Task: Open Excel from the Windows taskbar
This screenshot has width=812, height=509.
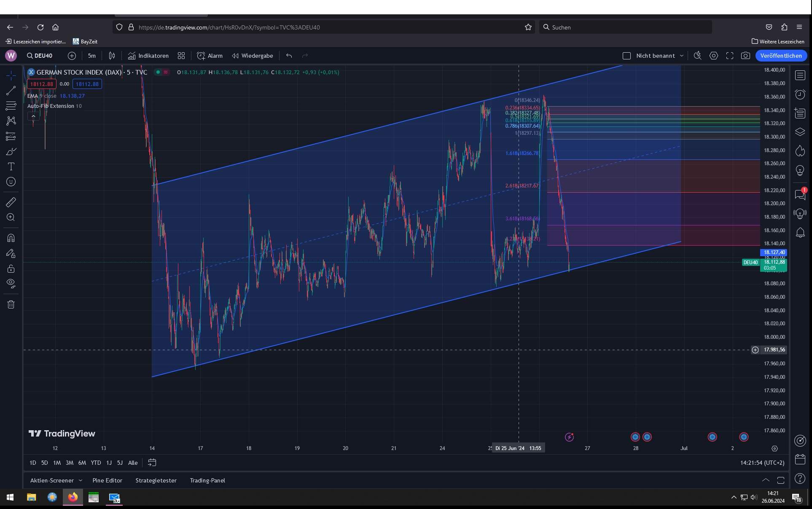Action: [x=94, y=498]
